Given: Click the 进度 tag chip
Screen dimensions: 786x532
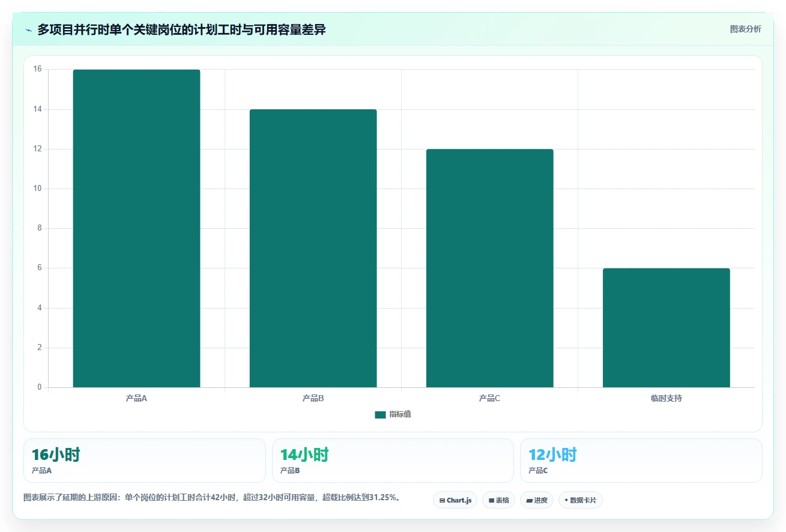Looking at the screenshot, I should tap(537, 500).
